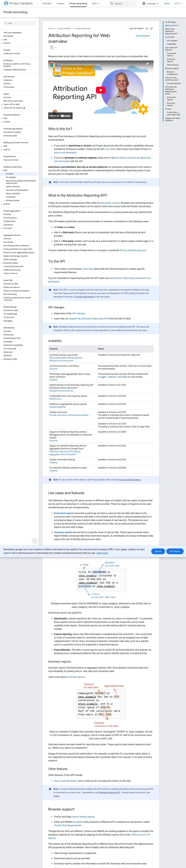Open the third-party cookies link

pyautogui.click(x=110, y=203)
